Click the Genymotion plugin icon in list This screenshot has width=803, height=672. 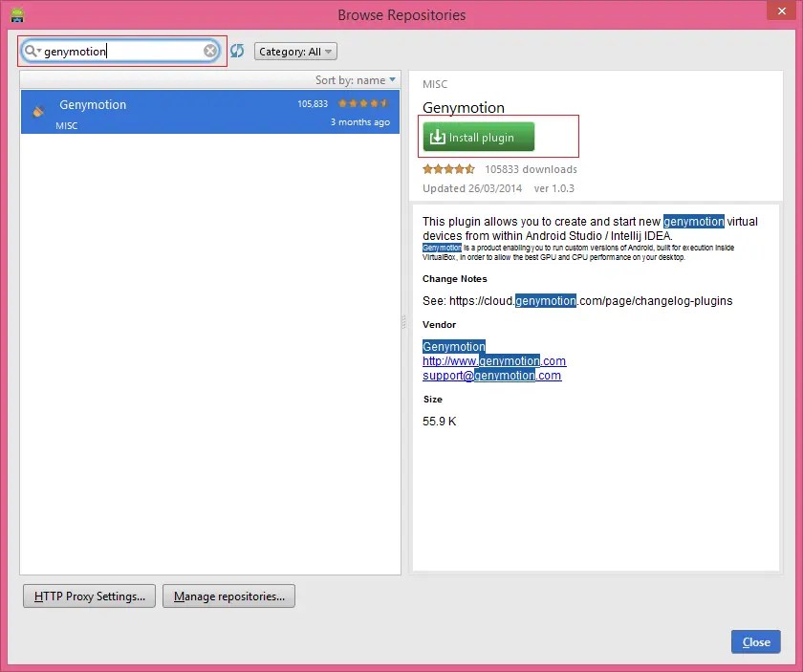[38, 111]
